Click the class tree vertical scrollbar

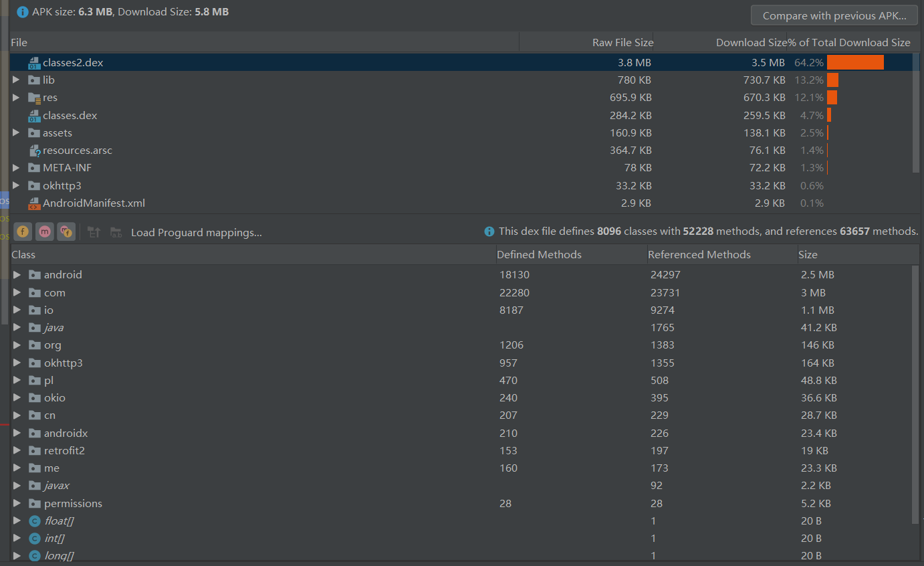click(x=916, y=394)
